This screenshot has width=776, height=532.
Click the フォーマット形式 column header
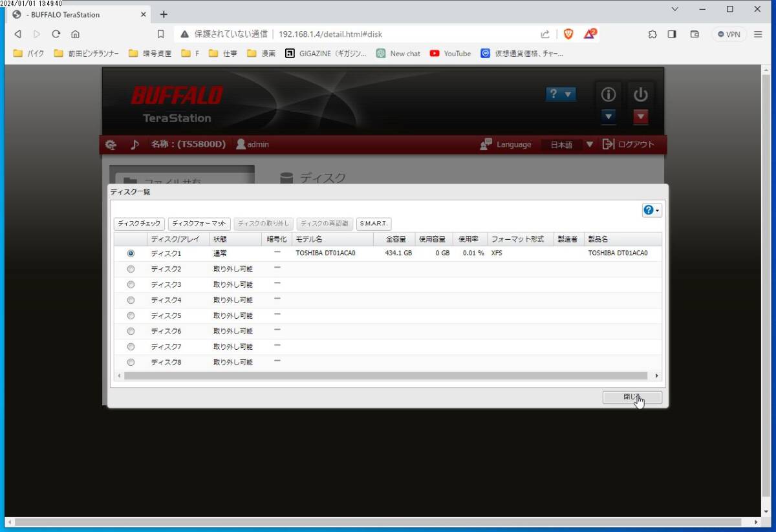click(520, 239)
